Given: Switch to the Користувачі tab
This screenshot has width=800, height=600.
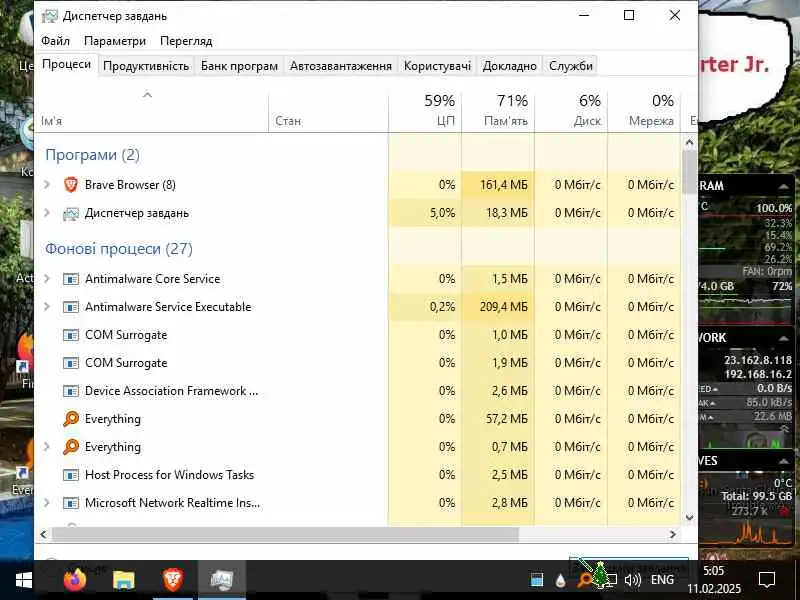Looking at the screenshot, I should coord(437,66).
